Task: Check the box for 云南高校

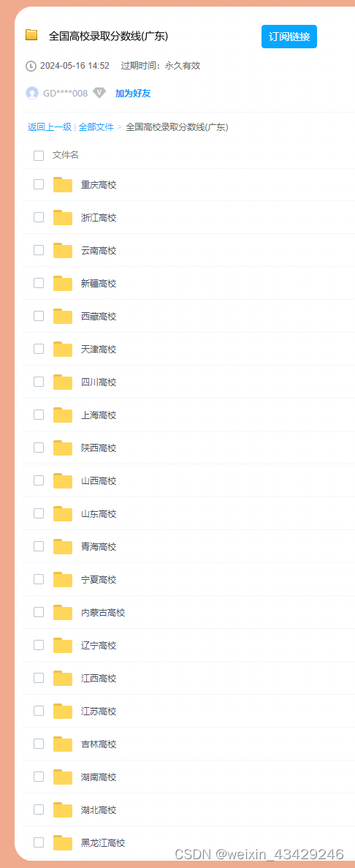Action: (39, 250)
